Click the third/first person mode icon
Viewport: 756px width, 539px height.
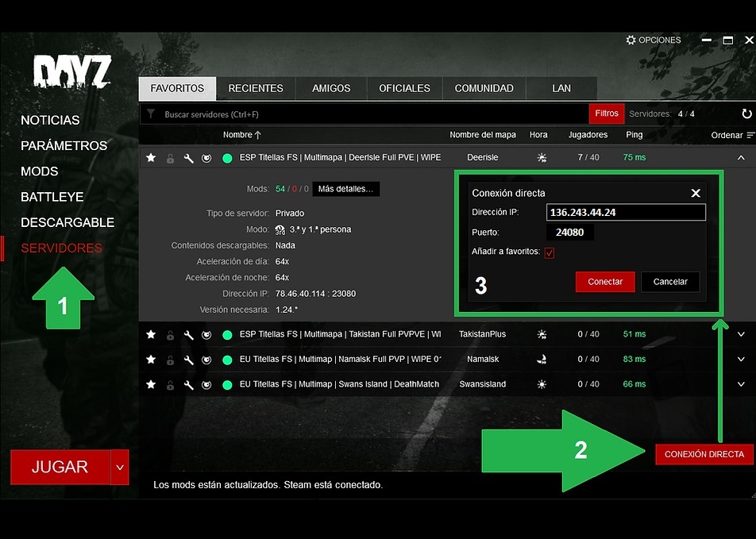(280, 230)
